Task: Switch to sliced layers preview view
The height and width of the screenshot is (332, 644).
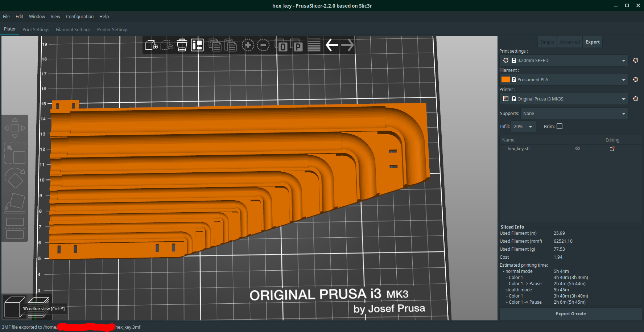Action: (x=38, y=307)
